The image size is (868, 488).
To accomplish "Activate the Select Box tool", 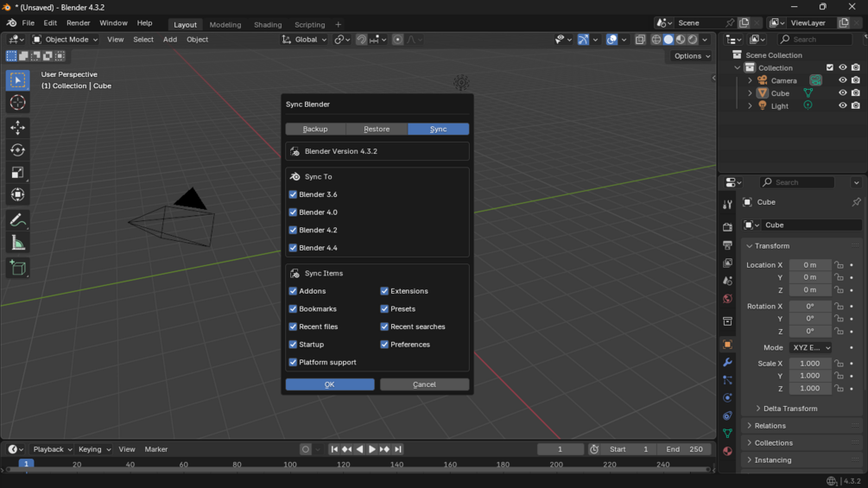I will click(18, 80).
